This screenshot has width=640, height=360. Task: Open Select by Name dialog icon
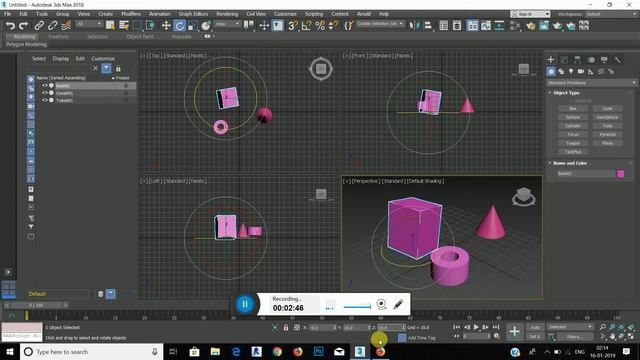124,25
